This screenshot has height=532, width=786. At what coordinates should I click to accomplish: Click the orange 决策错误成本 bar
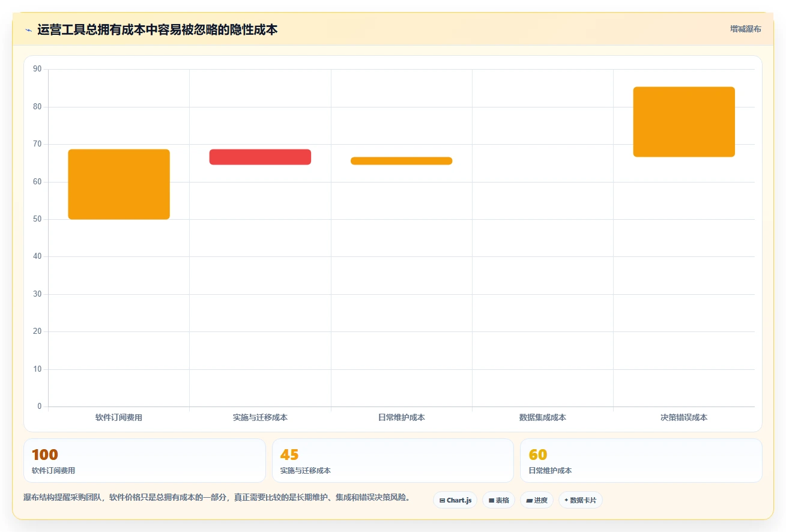(x=684, y=122)
